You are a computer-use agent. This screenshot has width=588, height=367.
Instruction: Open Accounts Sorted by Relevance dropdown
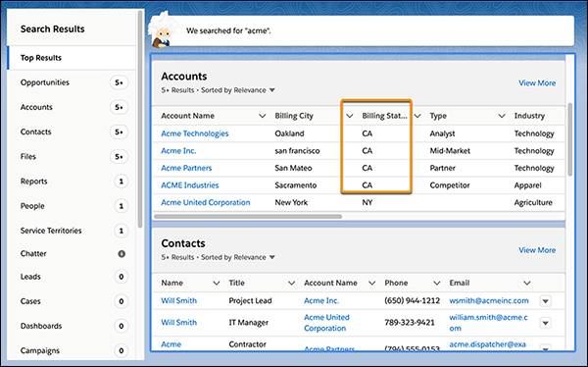pyautogui.click(x=272, y=90)
